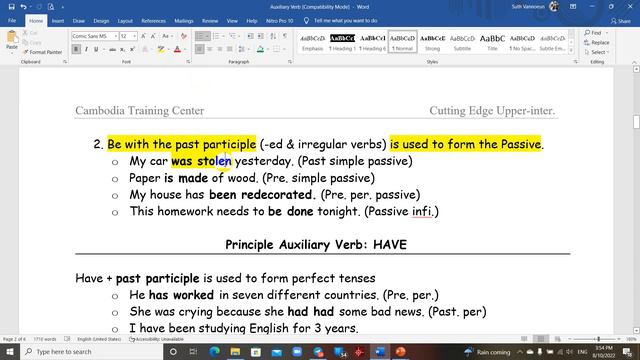Adjust the zoom slider in the status bar
Image resolution: width=640 pixels, height=360 pixels.
point(598,339)
